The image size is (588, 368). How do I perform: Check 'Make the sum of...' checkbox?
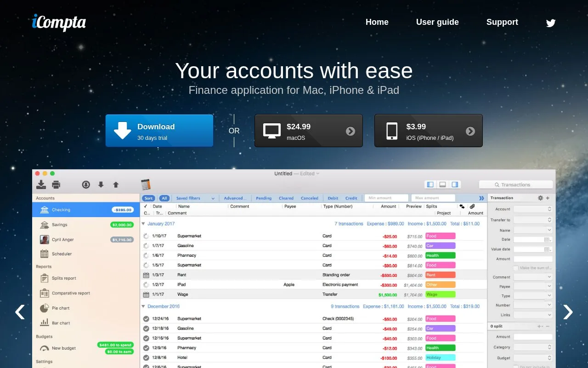[516, 268]
